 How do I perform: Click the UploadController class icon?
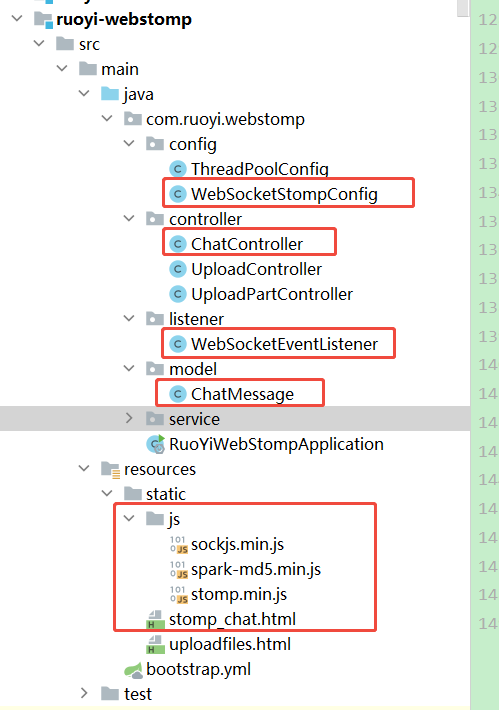(x=178, y=269)
